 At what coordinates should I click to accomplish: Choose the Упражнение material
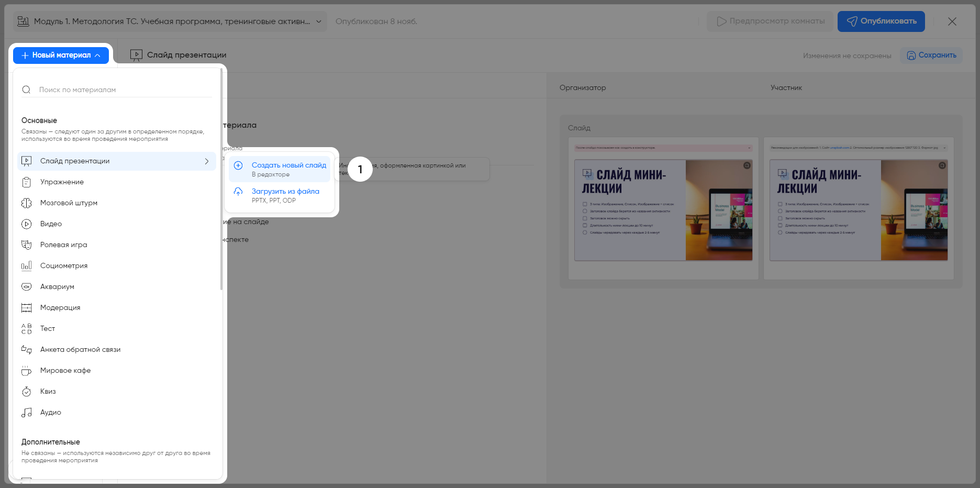62,182
